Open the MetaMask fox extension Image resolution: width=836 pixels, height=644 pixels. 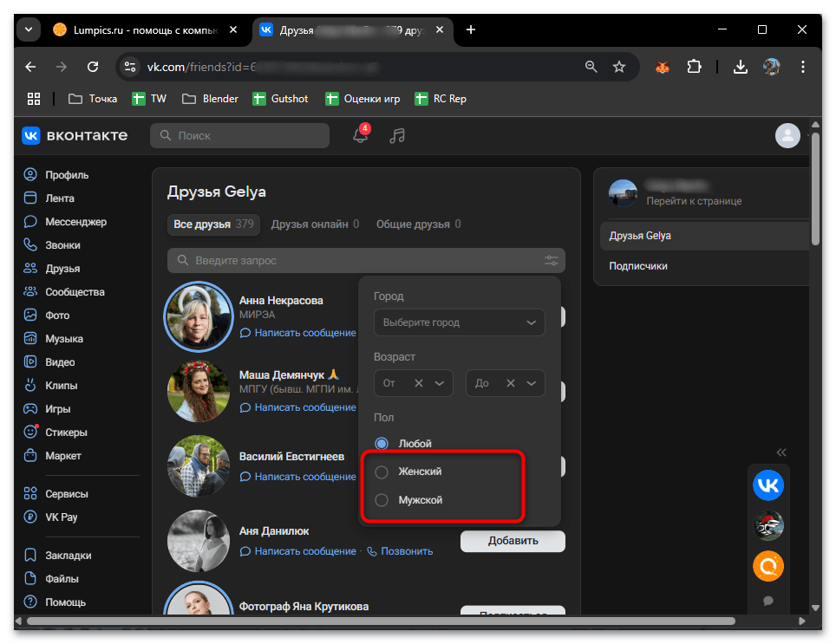(x=663, y=67)
